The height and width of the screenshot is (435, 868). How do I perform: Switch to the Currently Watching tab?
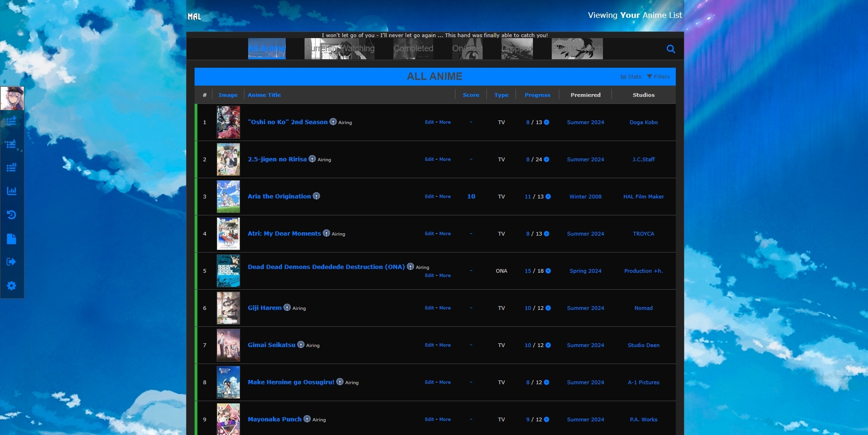(x=339, y=48)
